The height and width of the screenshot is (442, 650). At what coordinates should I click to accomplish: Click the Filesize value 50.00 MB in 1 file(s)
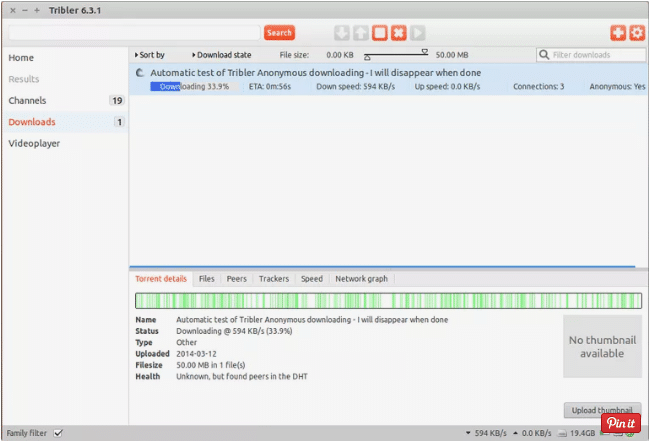point(211,365)
